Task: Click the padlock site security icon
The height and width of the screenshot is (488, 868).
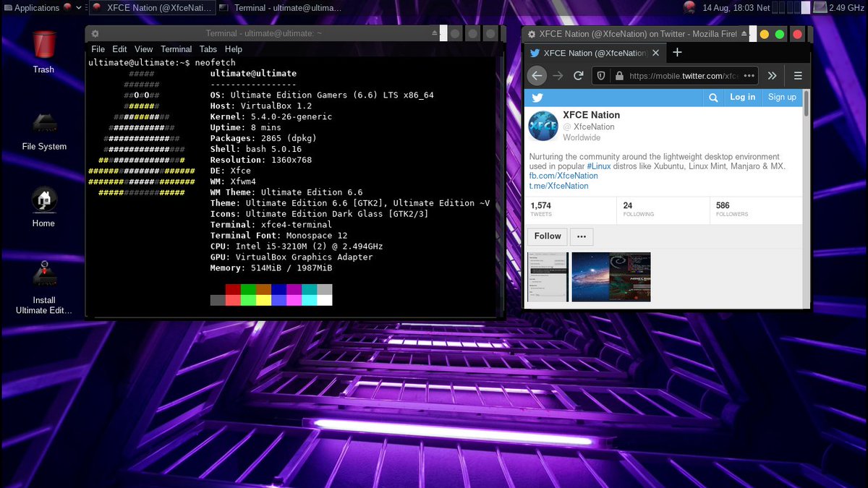Action: tap(618, 75)
